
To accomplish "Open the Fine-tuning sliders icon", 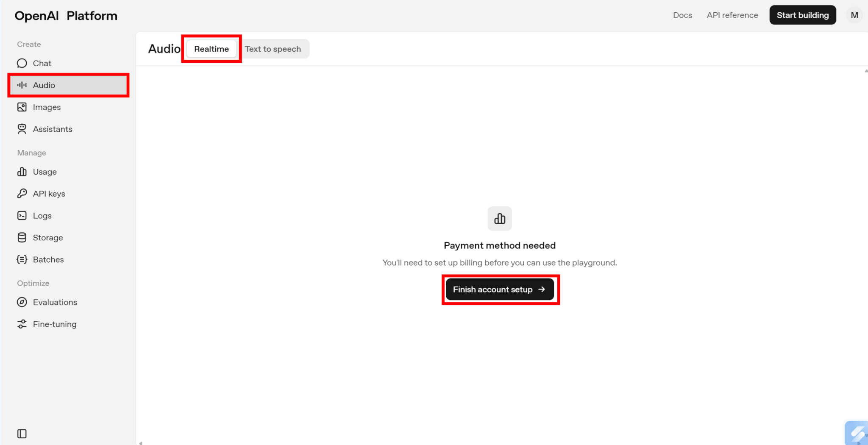I will (22, 324).
